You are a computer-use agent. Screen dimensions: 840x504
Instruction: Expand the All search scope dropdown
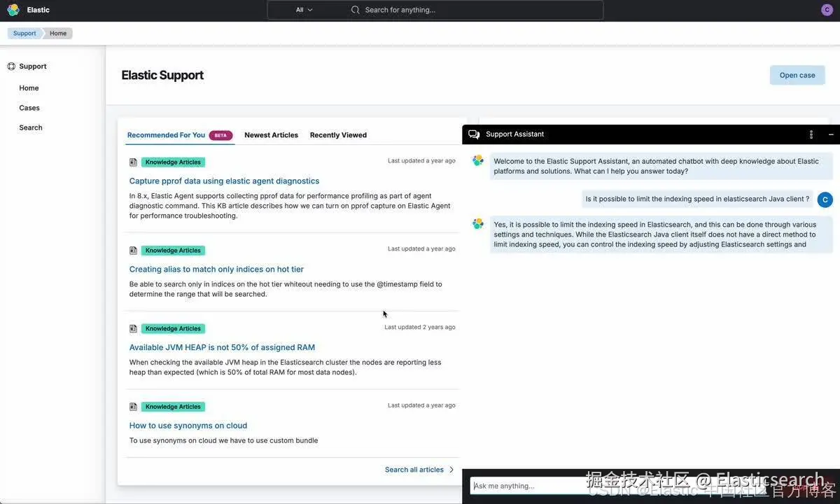(x=304, y=10)
